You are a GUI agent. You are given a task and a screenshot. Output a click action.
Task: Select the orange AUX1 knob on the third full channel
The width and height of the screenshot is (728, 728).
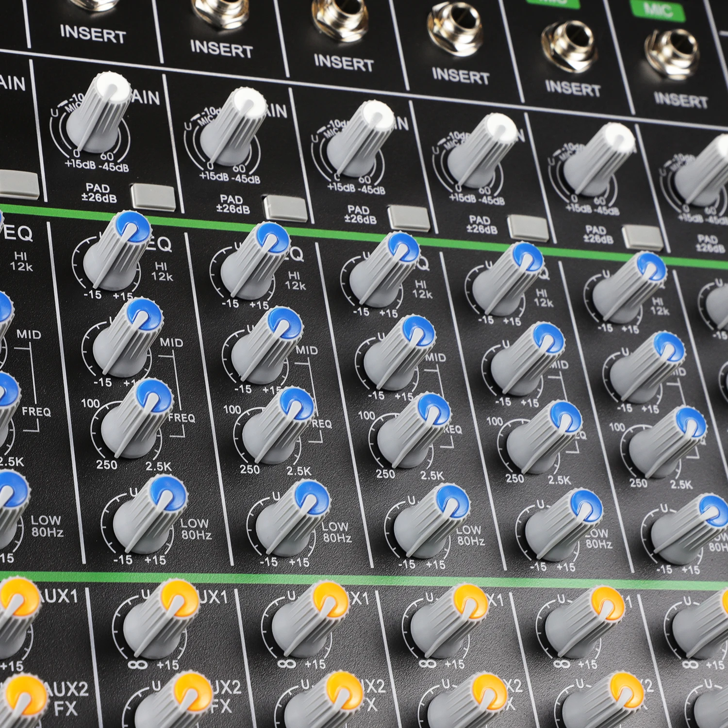click(450, 622)
